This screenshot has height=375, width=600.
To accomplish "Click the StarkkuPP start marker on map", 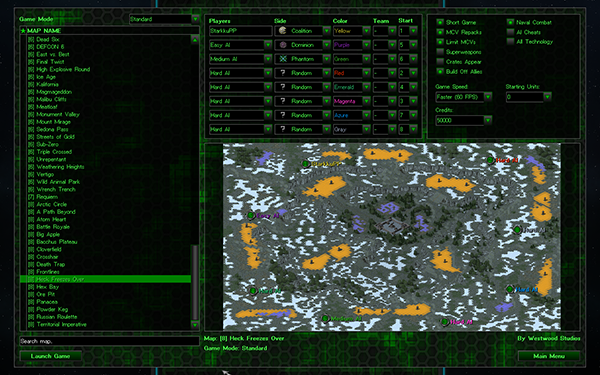I will pyautogui.click(x=305, y=164).
